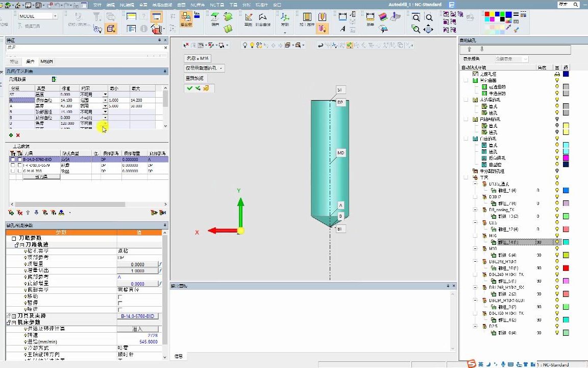This screenshot has width=588, height=368.
Task: Click the blue move-down arrow icon
Action: 36,213
